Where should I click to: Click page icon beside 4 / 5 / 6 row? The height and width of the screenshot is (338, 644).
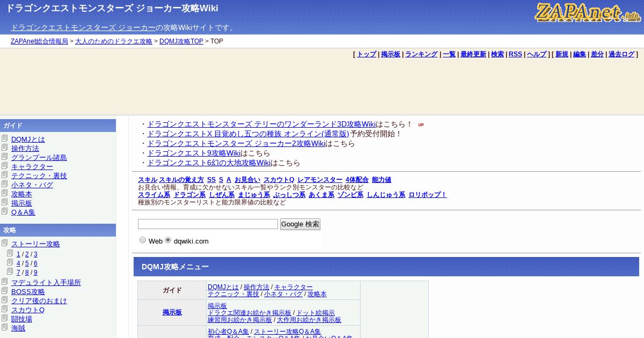pyautogui.click(x=10, y=262)
